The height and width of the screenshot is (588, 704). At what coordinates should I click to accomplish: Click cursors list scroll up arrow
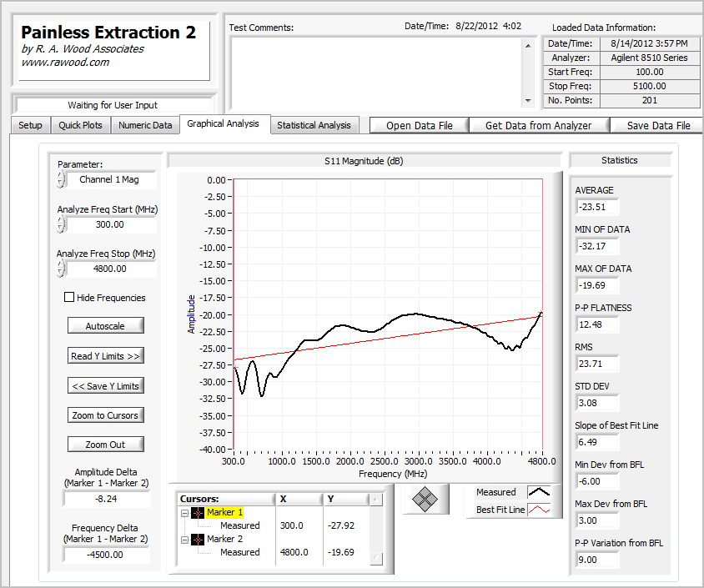pos(376,499)
